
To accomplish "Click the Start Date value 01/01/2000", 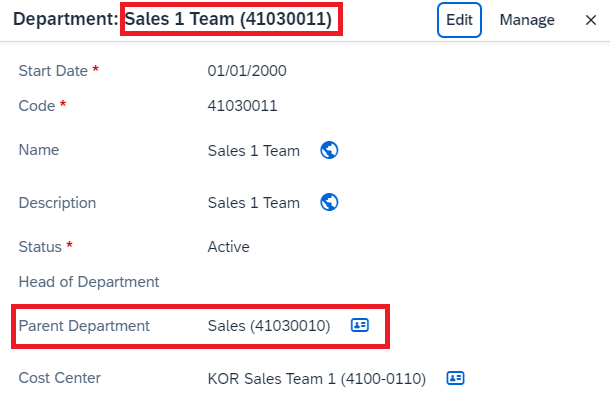I will click(247, 71).
